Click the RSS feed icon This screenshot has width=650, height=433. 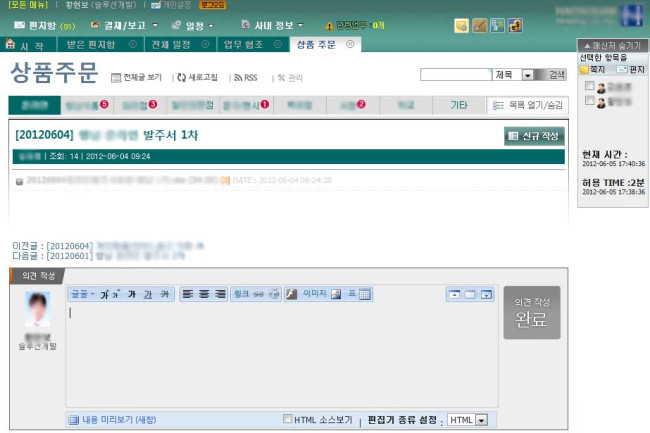click(x=237, y=77)
